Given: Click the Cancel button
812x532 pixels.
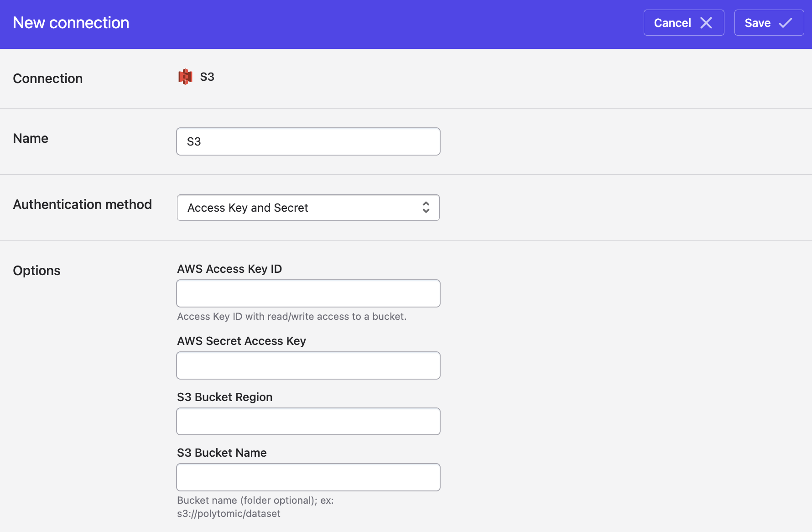Looking at the screenshot, I should (684, 23).
